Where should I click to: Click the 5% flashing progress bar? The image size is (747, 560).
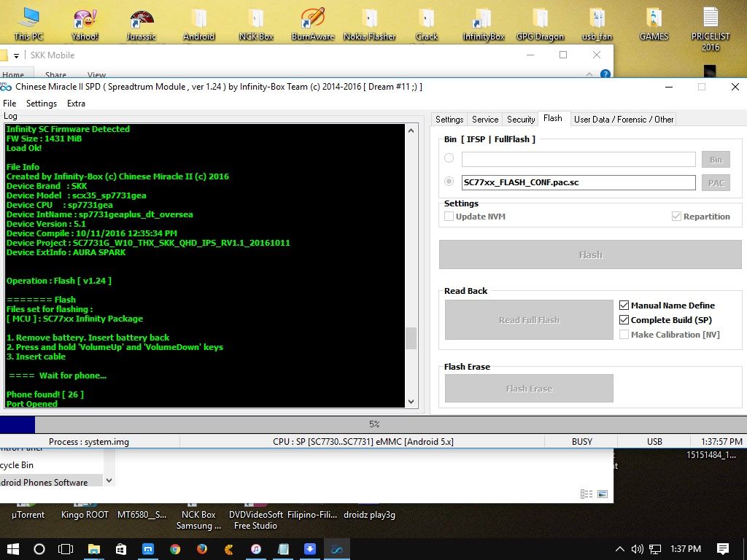coord(373,424)
